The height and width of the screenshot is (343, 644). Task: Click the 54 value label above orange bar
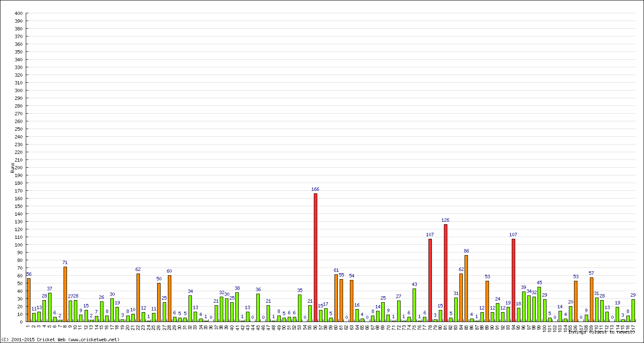pos(352,276)
